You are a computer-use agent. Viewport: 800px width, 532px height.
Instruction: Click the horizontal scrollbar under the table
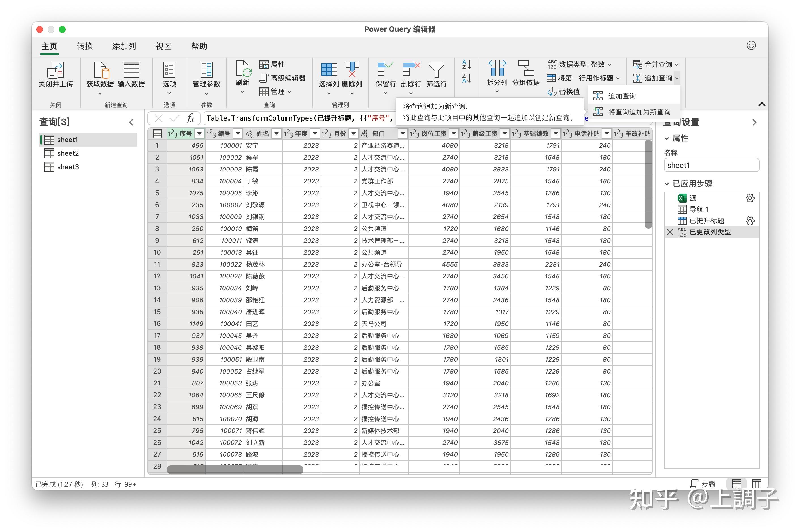click(235, 469)
